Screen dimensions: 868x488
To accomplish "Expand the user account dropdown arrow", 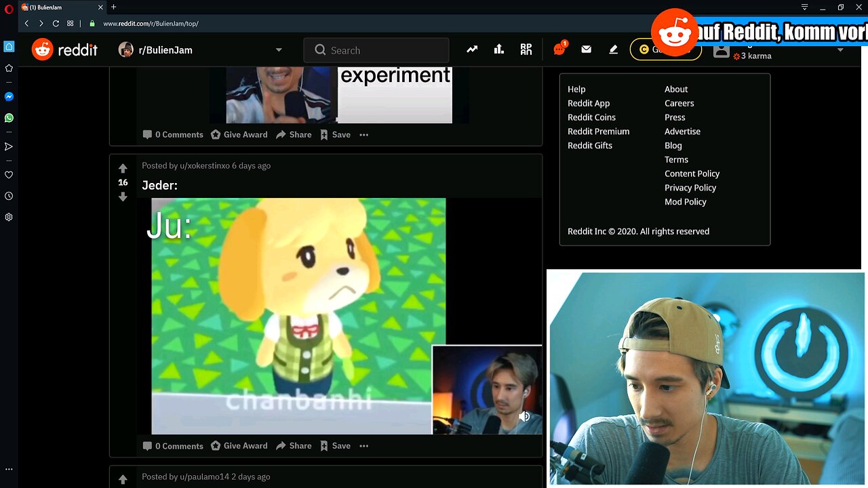I will [x=840, y=50].
